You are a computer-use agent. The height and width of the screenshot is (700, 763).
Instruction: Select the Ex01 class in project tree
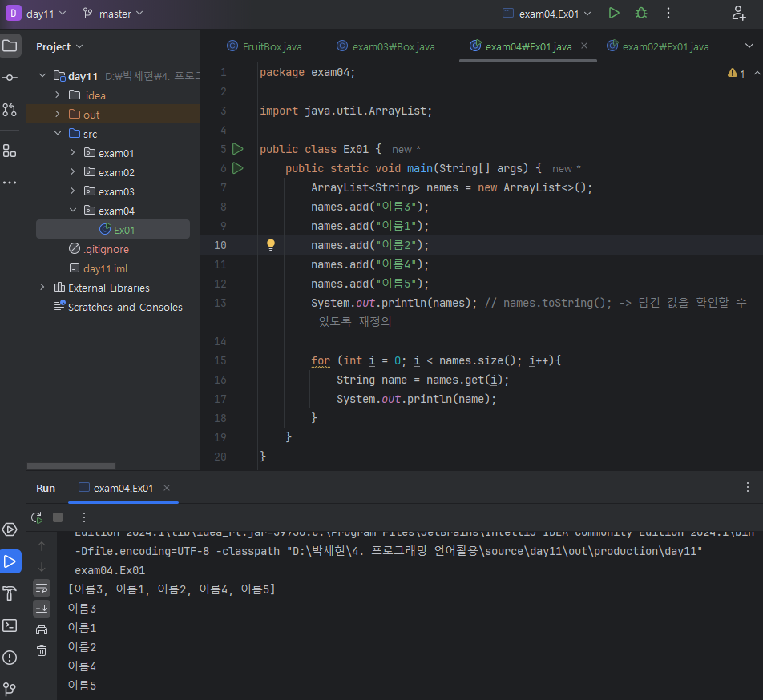tap(113, 229)
